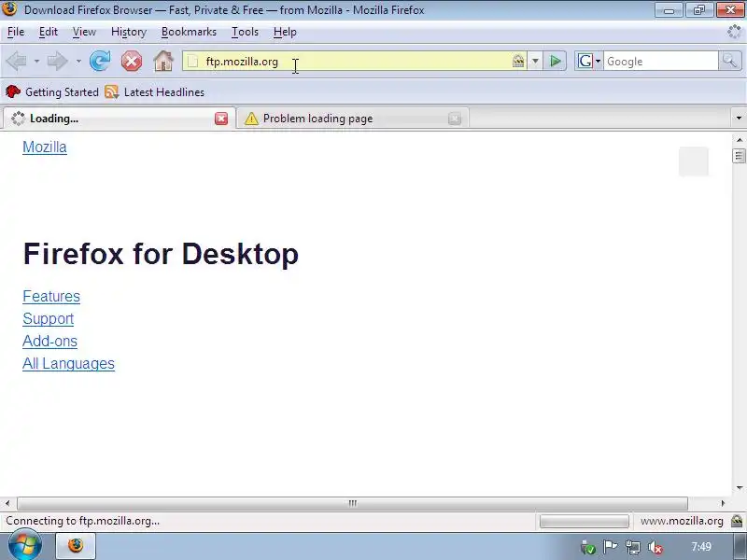Open the Add-ons link
Image resolution: width=747 pixels, height=560 pixels.
tap(49, 341)
